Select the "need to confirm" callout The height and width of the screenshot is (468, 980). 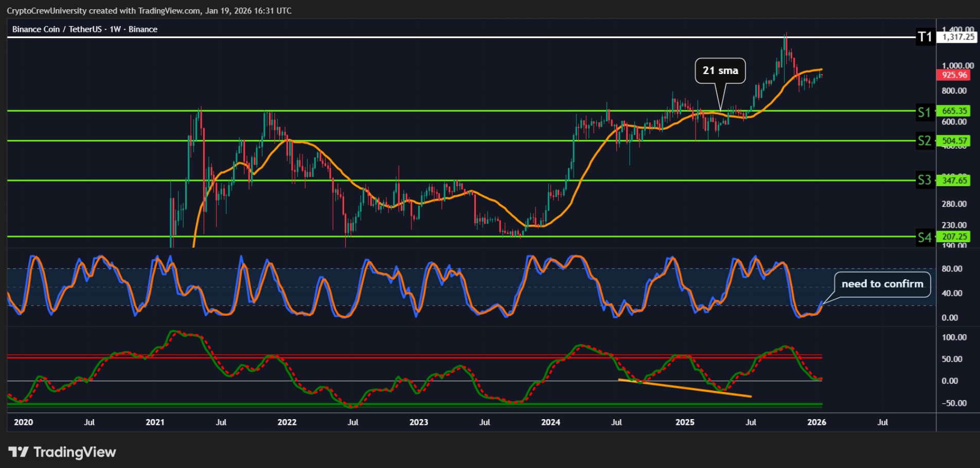(882, 284)
